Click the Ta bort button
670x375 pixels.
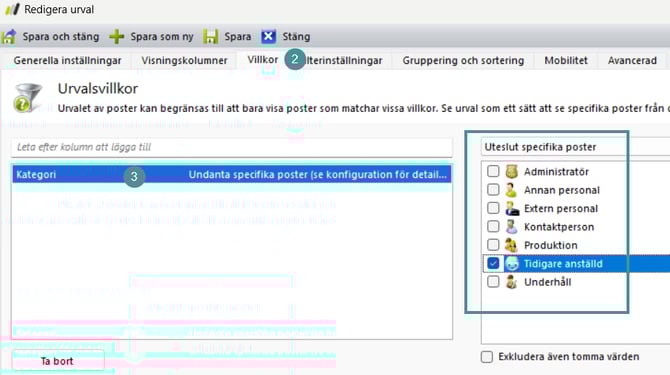[x=57, y=361]
